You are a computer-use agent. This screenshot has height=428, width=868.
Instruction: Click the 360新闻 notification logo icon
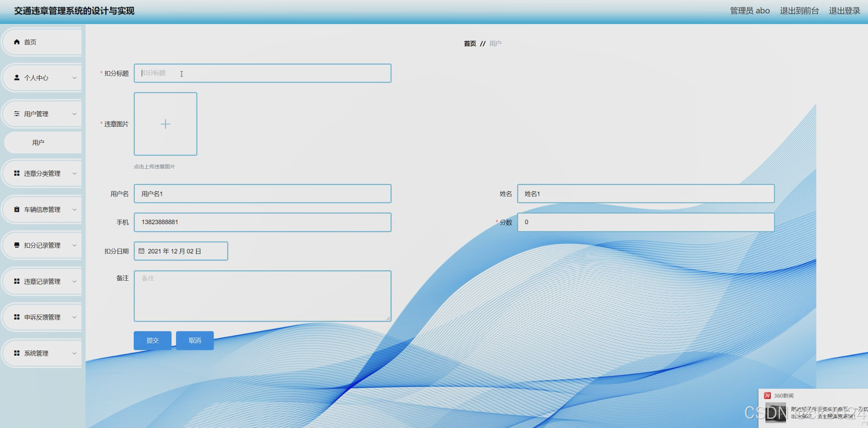point(767,396)
